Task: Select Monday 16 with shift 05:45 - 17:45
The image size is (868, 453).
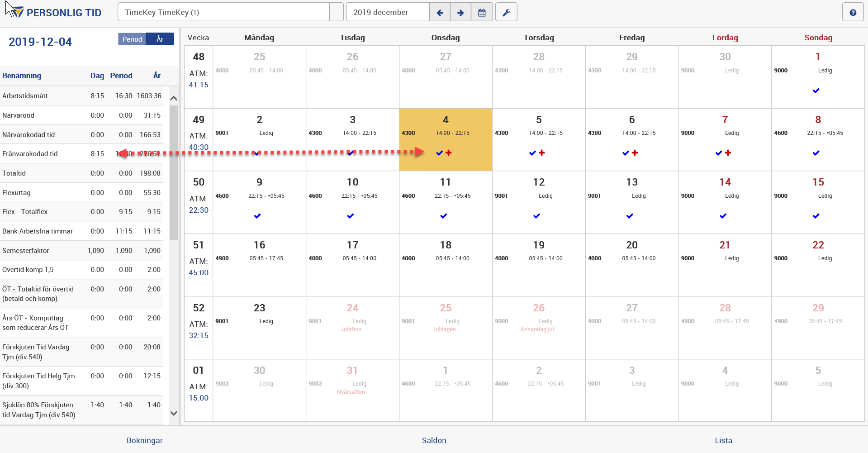Action: click(260, 265)
